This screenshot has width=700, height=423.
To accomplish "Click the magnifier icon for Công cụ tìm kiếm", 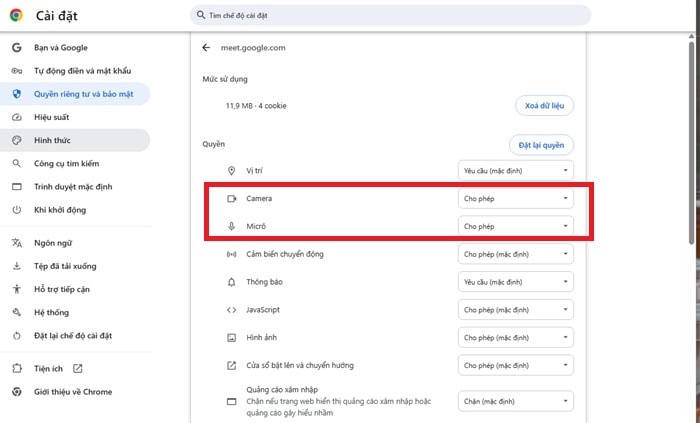I will tap(17, 163).
